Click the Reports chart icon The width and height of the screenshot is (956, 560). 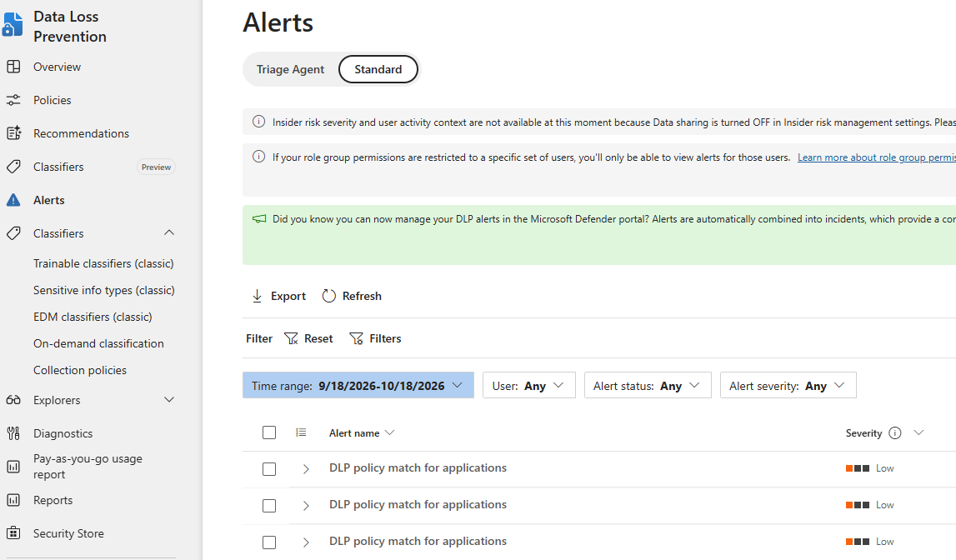pos(13,500)
